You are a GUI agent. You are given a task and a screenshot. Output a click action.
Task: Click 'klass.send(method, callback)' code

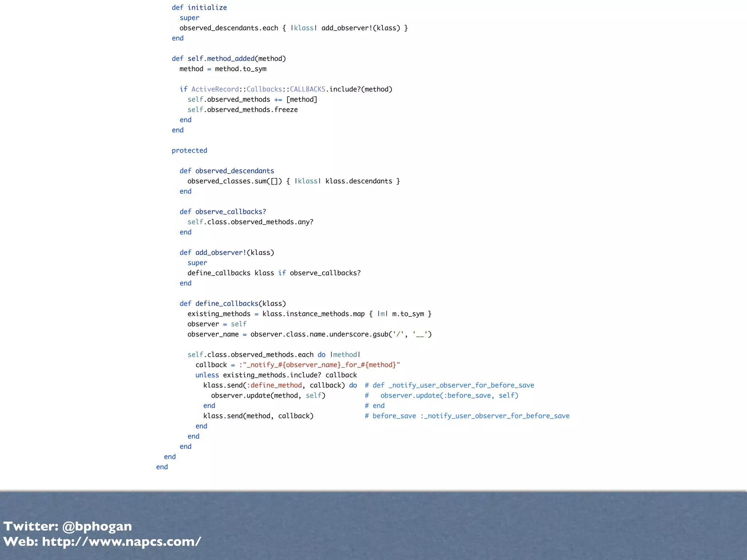point(258,416)
